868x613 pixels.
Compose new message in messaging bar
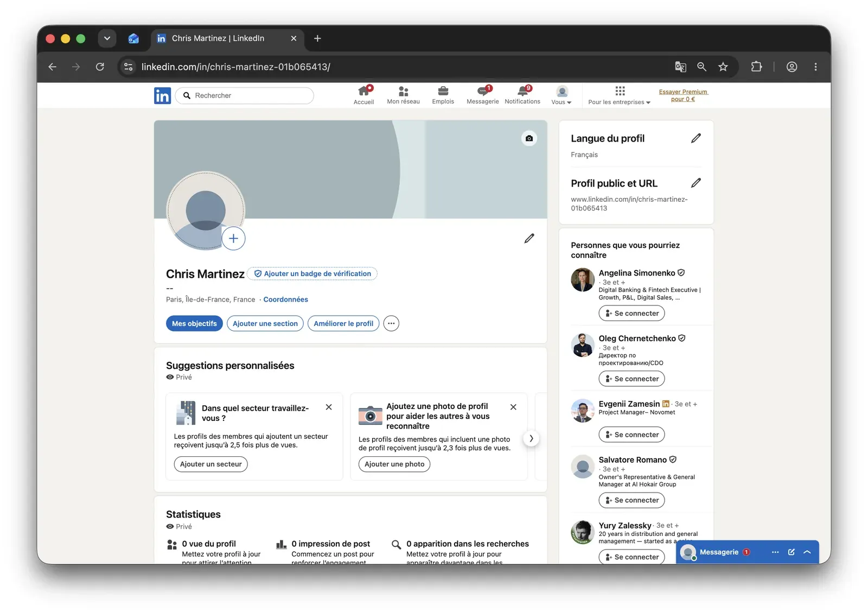pyautogui.click(x=792, y=552)
